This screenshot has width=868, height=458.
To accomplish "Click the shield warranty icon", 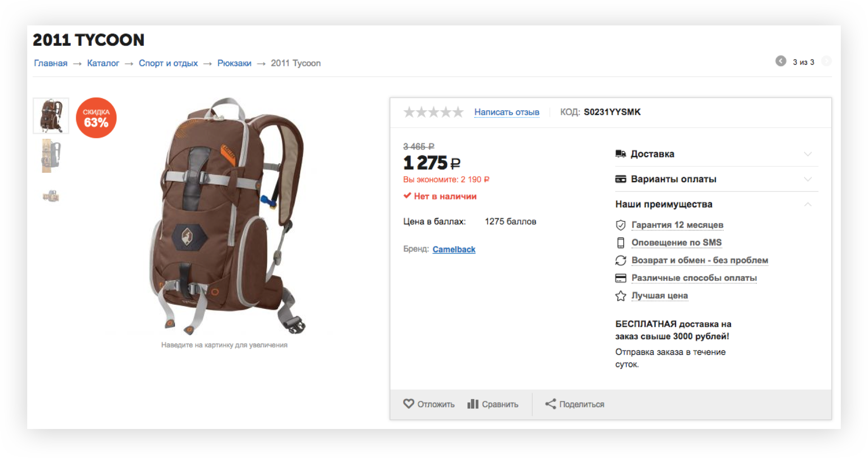I will click(620, 225).
